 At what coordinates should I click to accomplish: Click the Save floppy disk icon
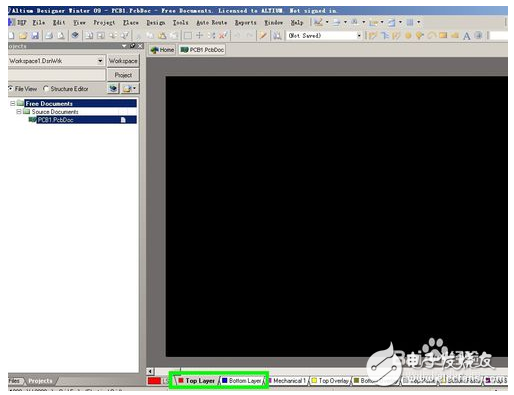click(x=35, y=35)
